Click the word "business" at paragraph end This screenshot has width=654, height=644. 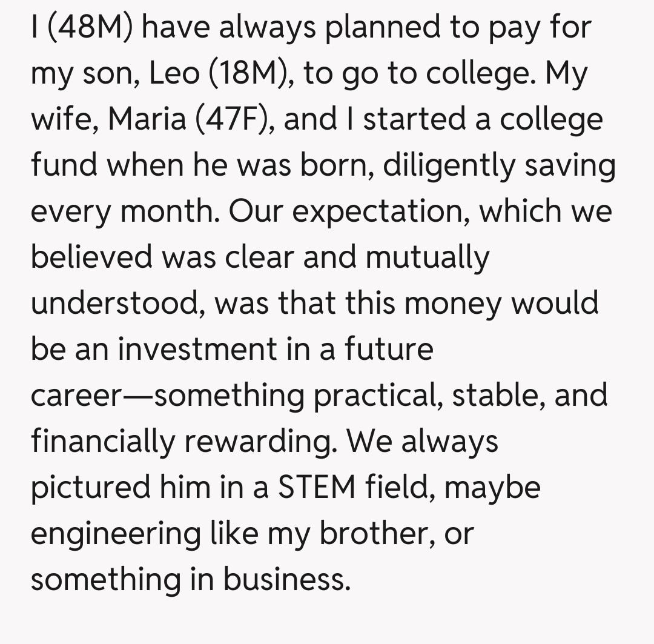click(x=286, y=579)
